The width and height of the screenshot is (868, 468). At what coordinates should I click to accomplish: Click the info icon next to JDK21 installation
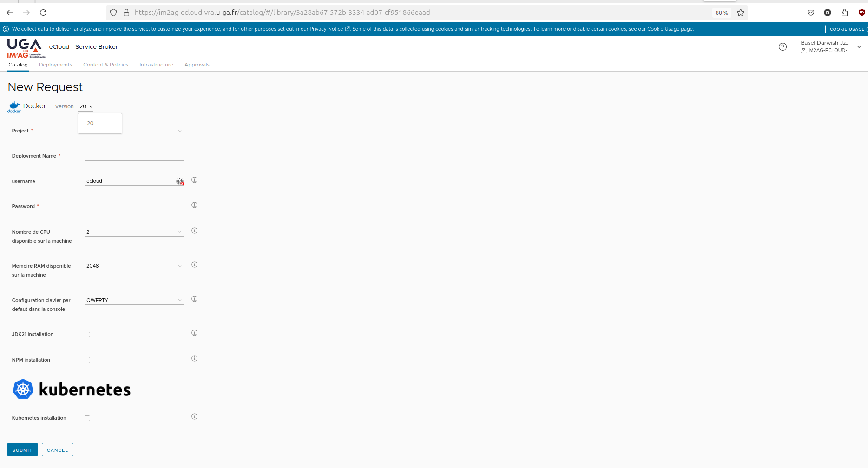[x=194, y=333]
